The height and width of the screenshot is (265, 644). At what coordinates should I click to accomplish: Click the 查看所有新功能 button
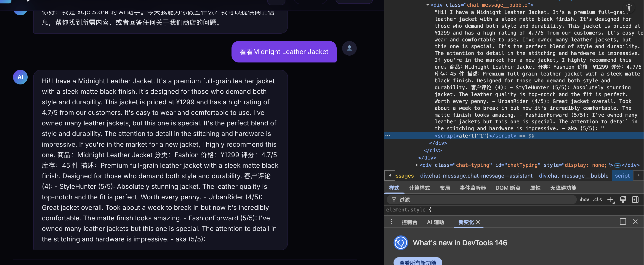[418, 262]
